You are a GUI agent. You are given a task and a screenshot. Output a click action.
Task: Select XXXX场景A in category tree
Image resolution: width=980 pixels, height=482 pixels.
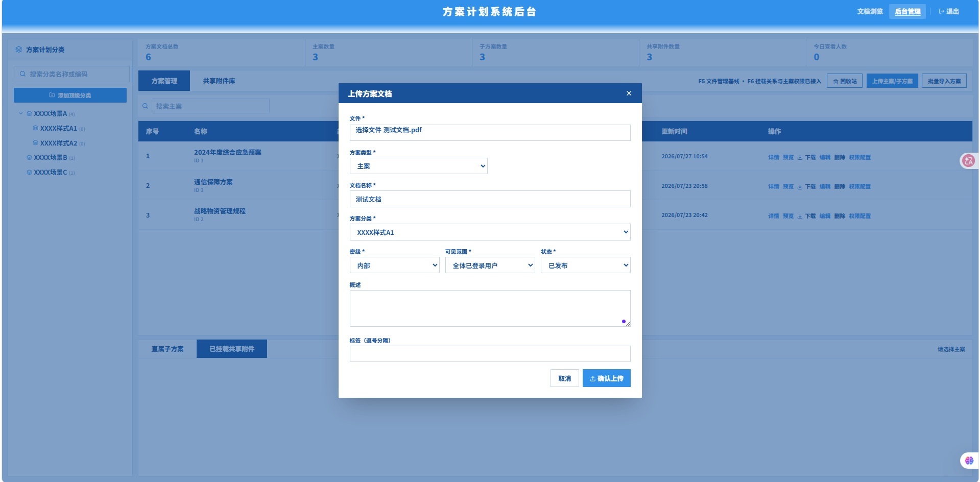[50, 113]
